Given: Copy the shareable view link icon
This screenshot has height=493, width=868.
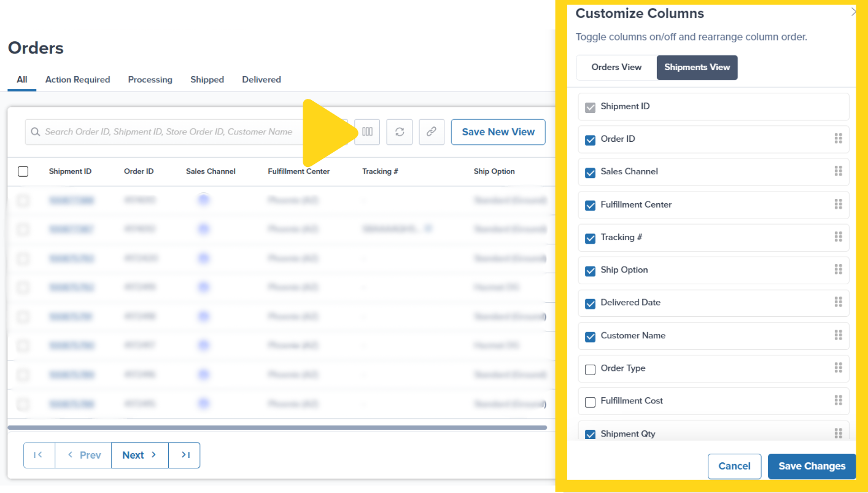Looking at the screenshot, I should point(432,131).
